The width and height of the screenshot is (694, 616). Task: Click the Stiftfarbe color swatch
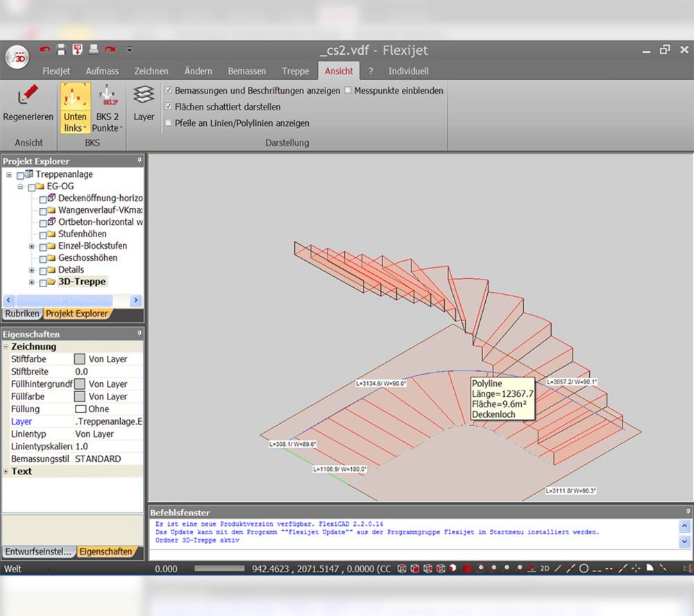tap(80, 359)
